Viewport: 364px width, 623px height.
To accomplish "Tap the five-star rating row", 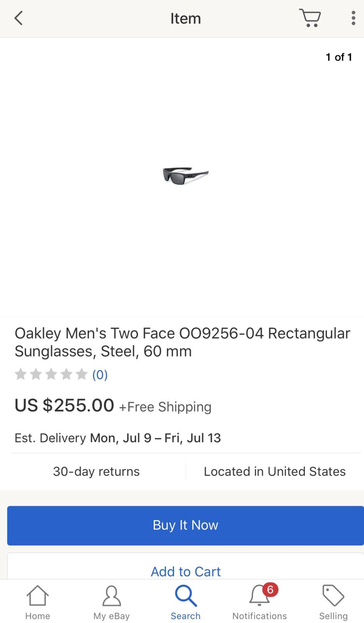I will 51,375.
